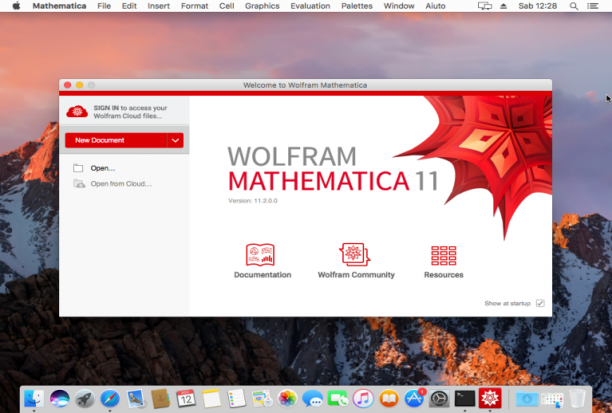Click the clock reading Sab 12:28
612x413 pixels.
pos(537,6)
